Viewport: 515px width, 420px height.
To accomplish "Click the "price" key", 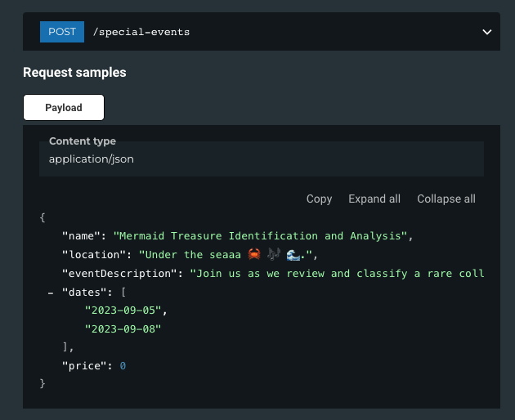I will click(x=84, y=366).
